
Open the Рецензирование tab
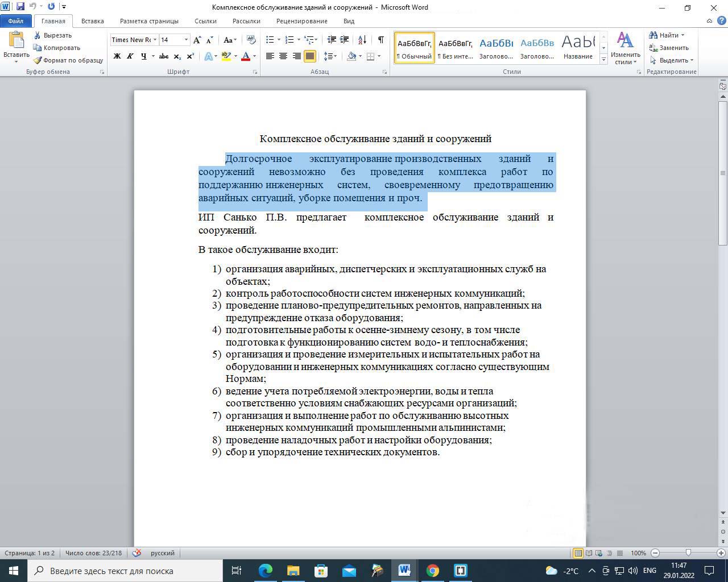pyautogui.click(x=301, y=21)
